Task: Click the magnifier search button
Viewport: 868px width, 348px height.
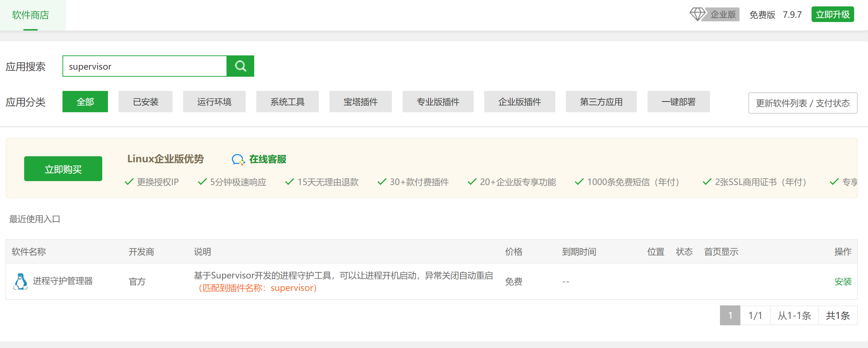Action: point(240,66)
